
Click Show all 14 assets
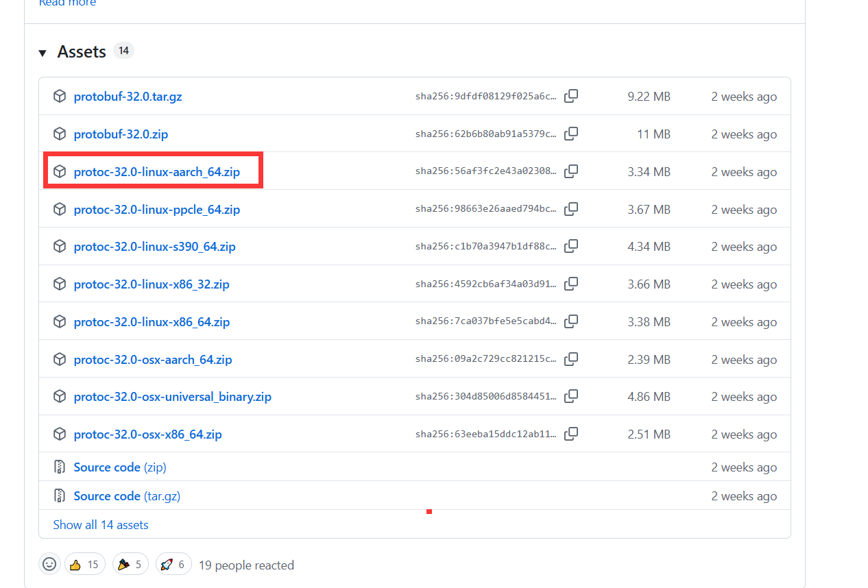101,525
